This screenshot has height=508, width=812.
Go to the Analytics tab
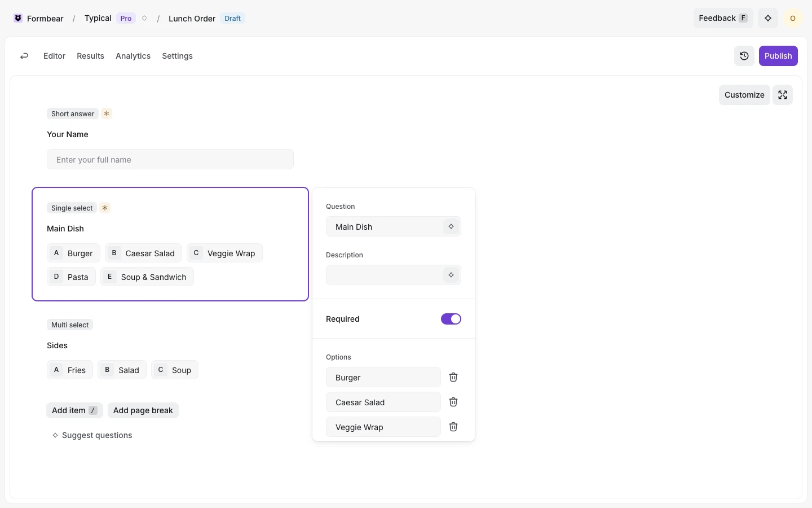tap(133, 56)
